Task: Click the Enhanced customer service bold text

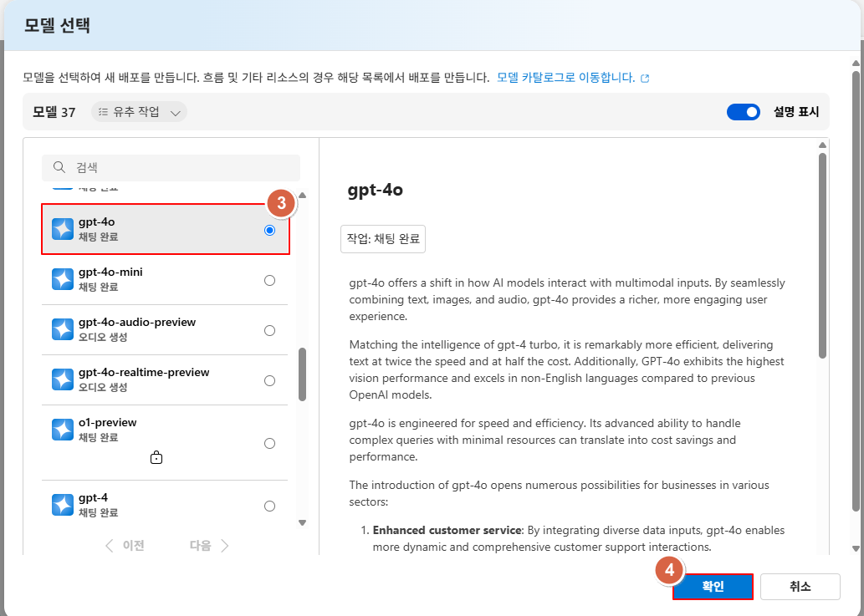Action: click(447, 530)
